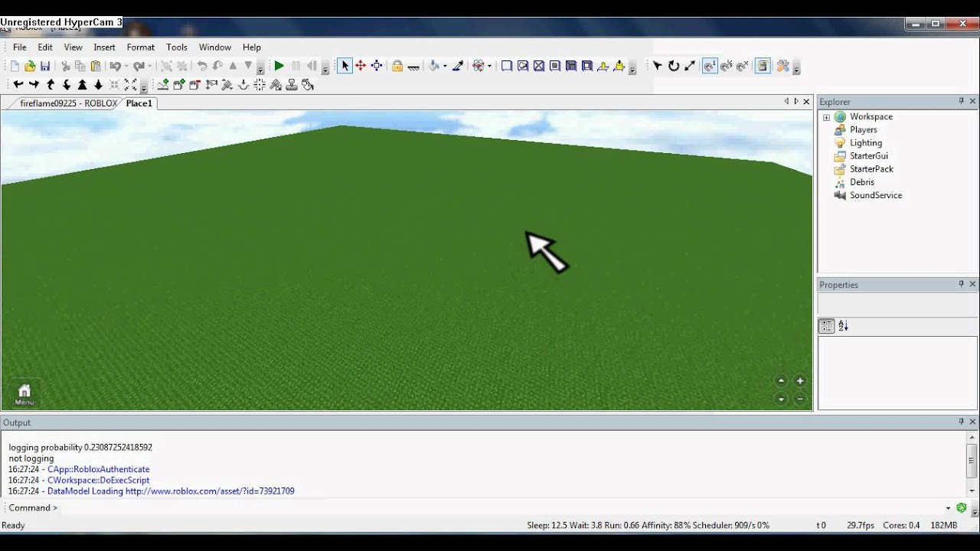Viewport: 980px width, 551px height.
Task: Select Debris in Explorer
Action: tap(861, 182)
